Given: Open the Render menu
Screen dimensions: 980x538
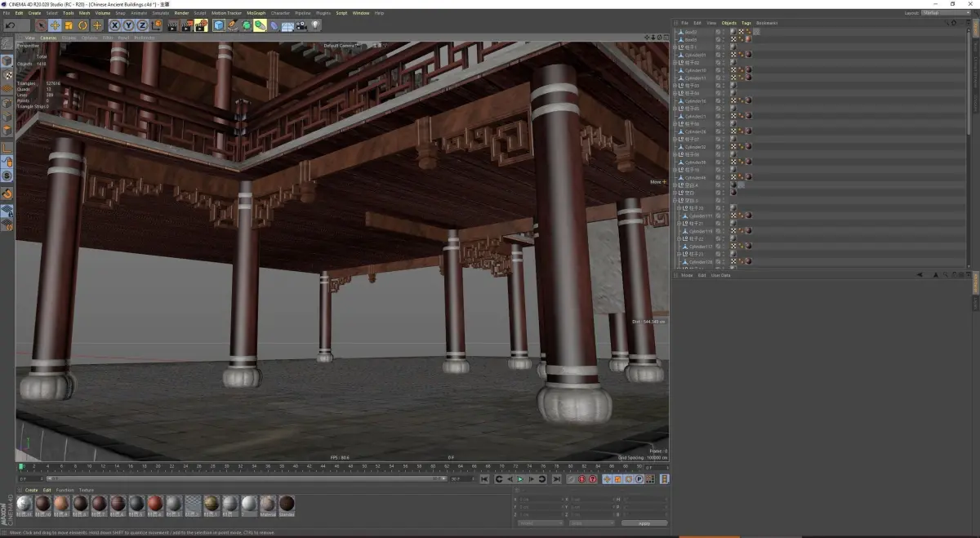Looking at the screenshot, I should coord(181,13).
